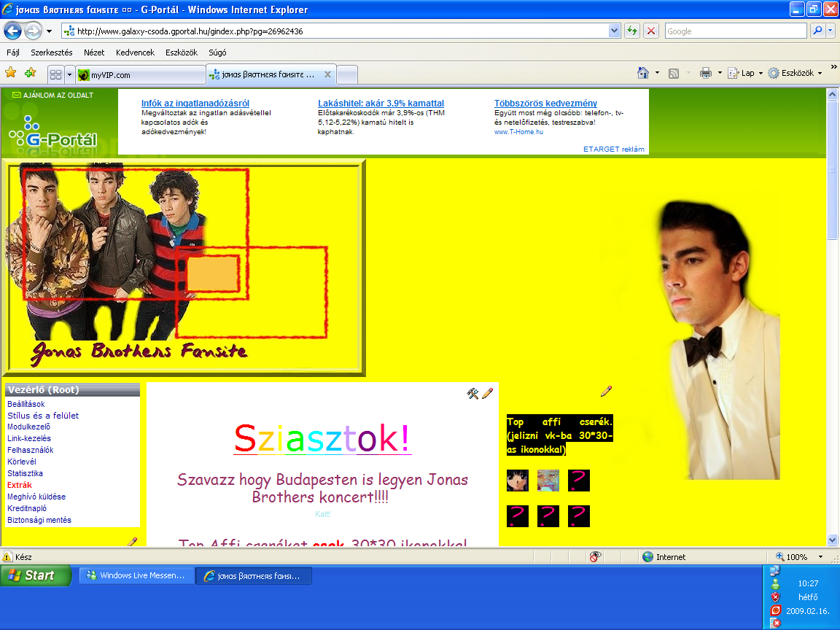Screen dimensions: 840x630
Task: View Statisztika page
Action: click(25, 473)
